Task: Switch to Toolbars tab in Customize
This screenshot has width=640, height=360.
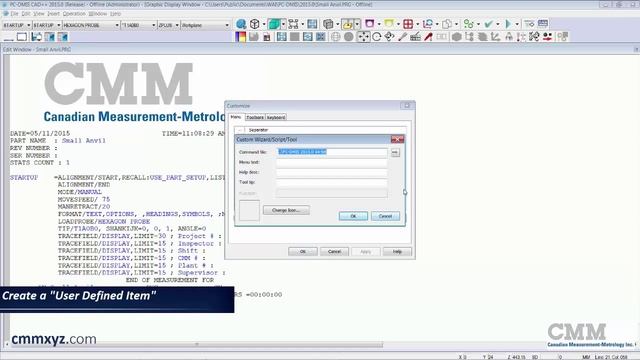Action: pyautogui.click(x=255, y=118)
